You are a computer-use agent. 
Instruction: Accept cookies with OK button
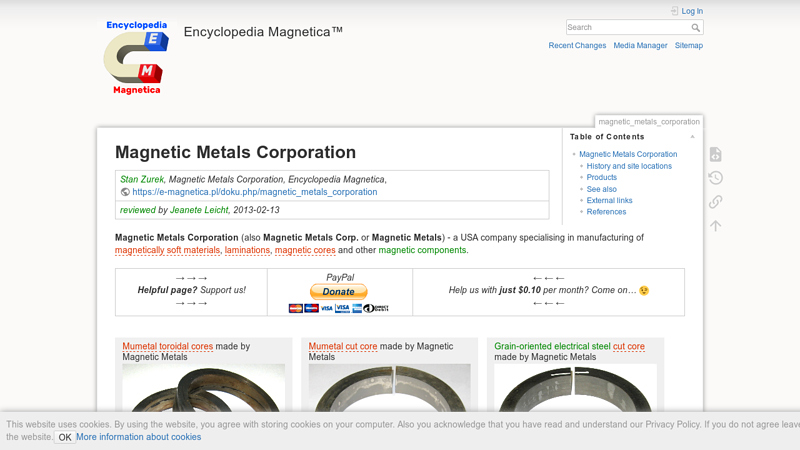65,437
